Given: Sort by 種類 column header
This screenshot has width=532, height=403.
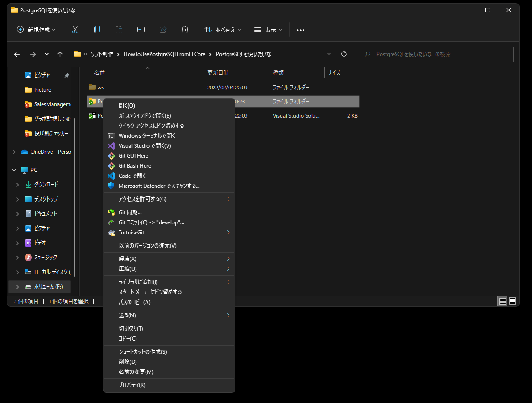Looking at the screenshot, I should 297,73.
